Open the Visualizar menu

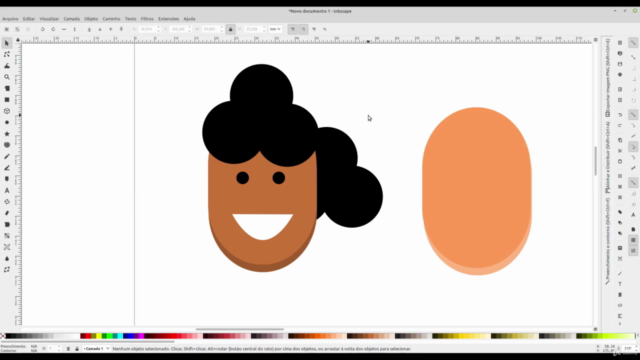coord(49,19)
